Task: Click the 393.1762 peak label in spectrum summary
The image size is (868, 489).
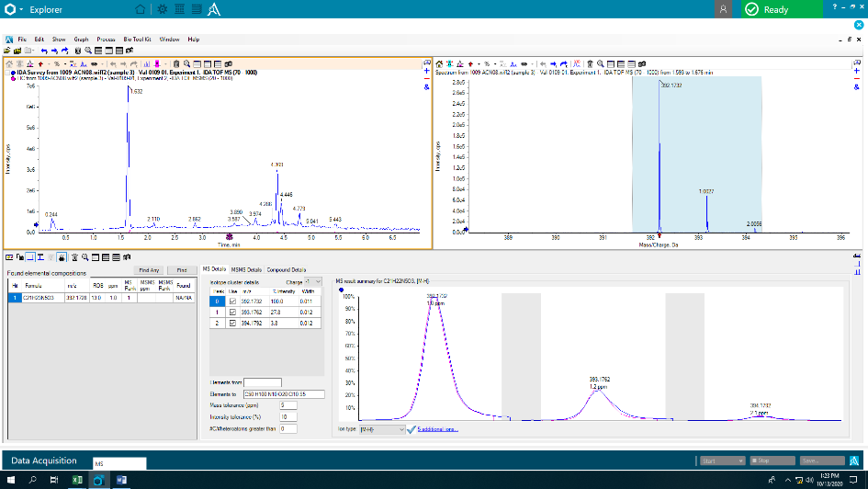Action: (600, 380)
